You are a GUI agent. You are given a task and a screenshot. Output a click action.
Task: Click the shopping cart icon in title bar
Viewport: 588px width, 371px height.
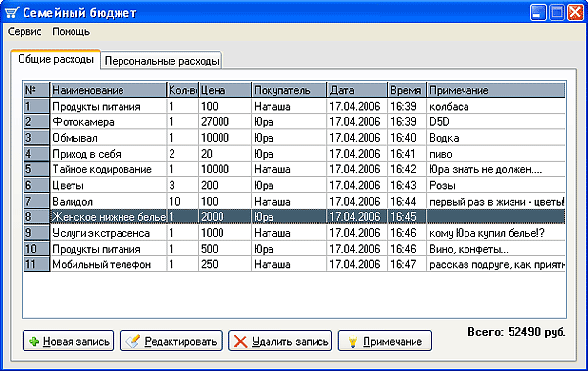point(11,13)
